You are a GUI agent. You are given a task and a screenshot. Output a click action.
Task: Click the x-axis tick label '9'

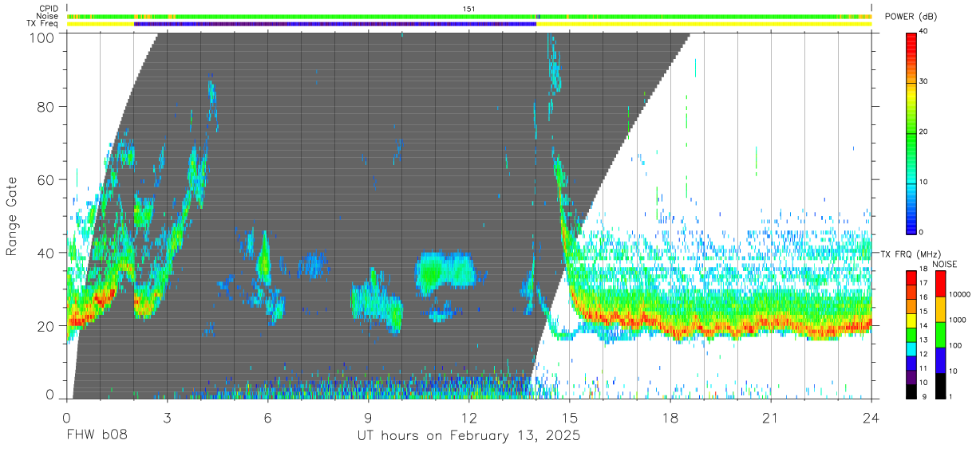coord(368,417)
